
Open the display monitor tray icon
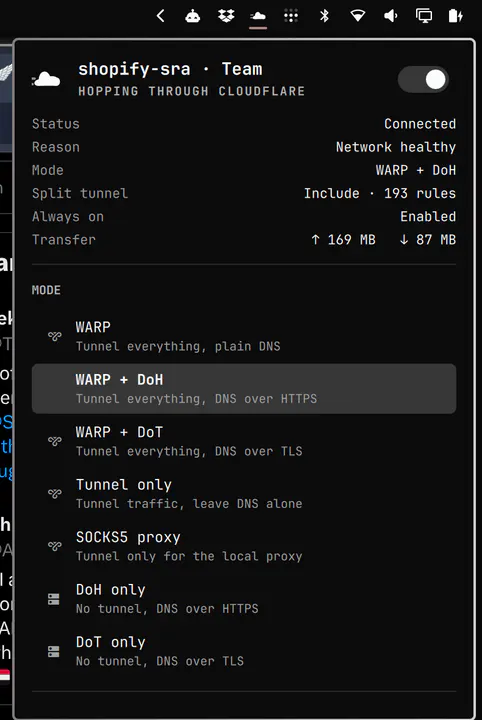point(424,16)
